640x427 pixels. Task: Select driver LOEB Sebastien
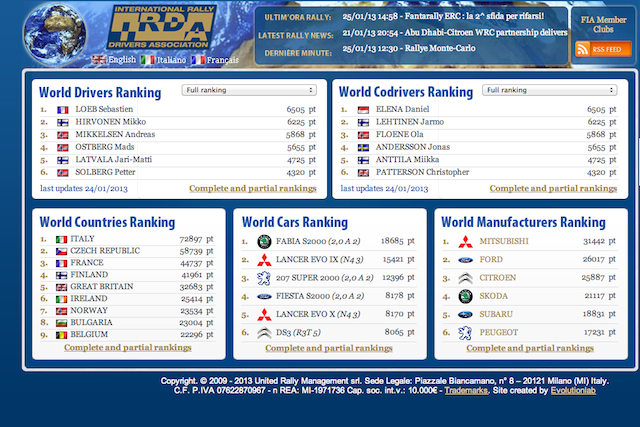104,109
